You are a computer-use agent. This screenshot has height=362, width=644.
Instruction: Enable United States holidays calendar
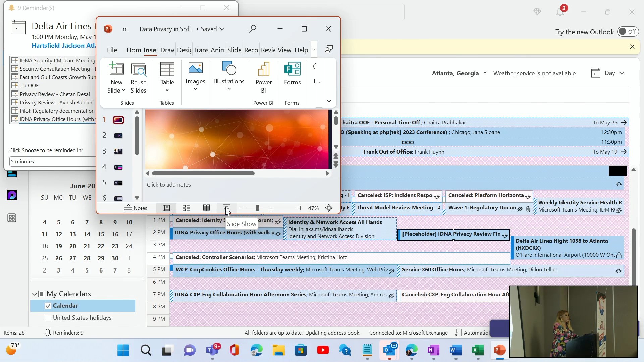[48, 318]
